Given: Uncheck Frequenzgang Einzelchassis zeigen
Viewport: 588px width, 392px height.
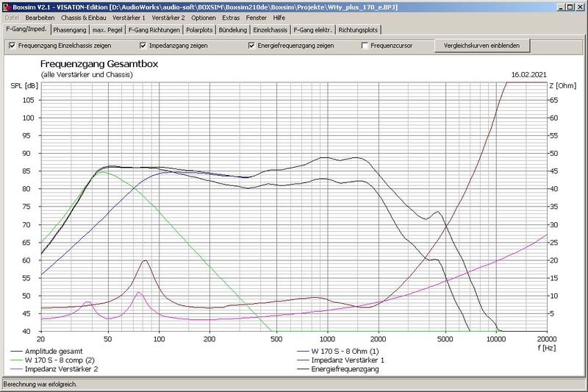Looking at the screenshot, I should pyautogui.click(x=12, y=46).
